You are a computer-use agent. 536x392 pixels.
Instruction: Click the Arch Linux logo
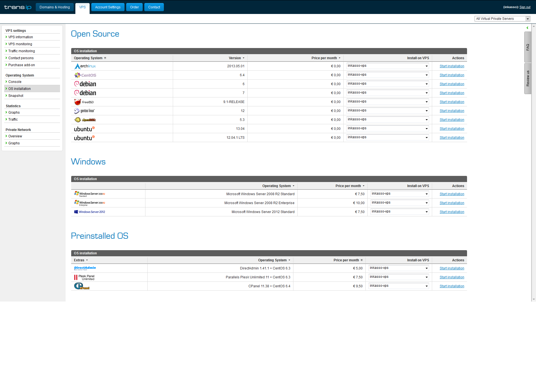(85, 66)
